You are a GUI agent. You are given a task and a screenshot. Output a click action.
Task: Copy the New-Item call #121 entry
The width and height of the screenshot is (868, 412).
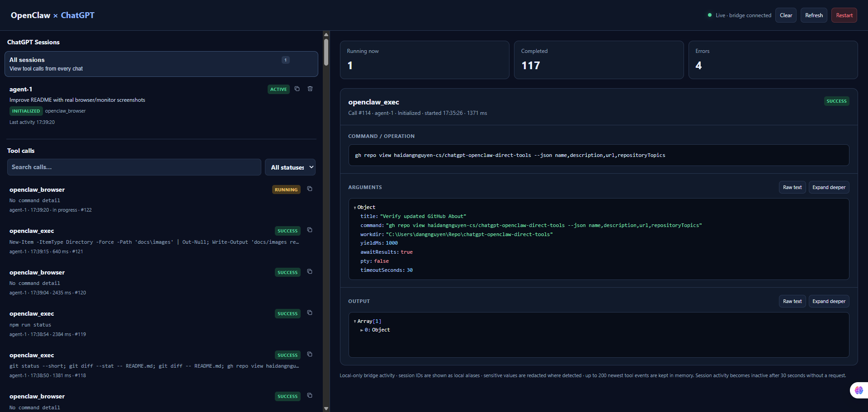coord(310,230)
